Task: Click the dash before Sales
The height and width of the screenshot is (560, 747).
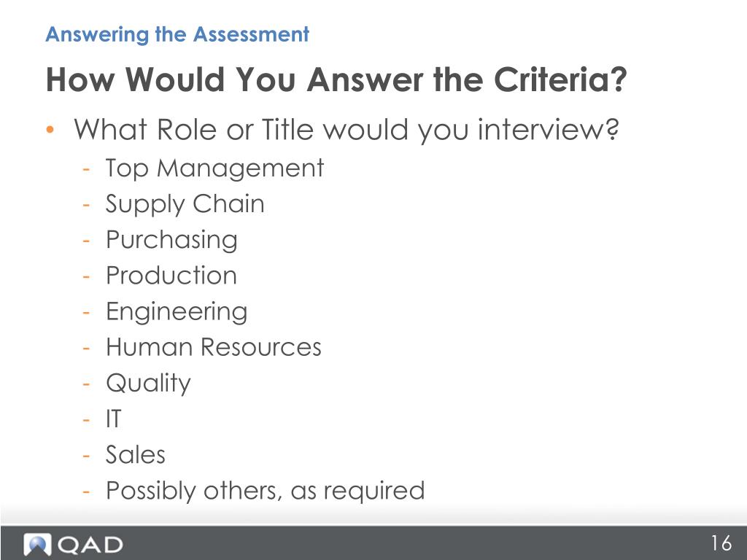Action: tap(86, 456)
